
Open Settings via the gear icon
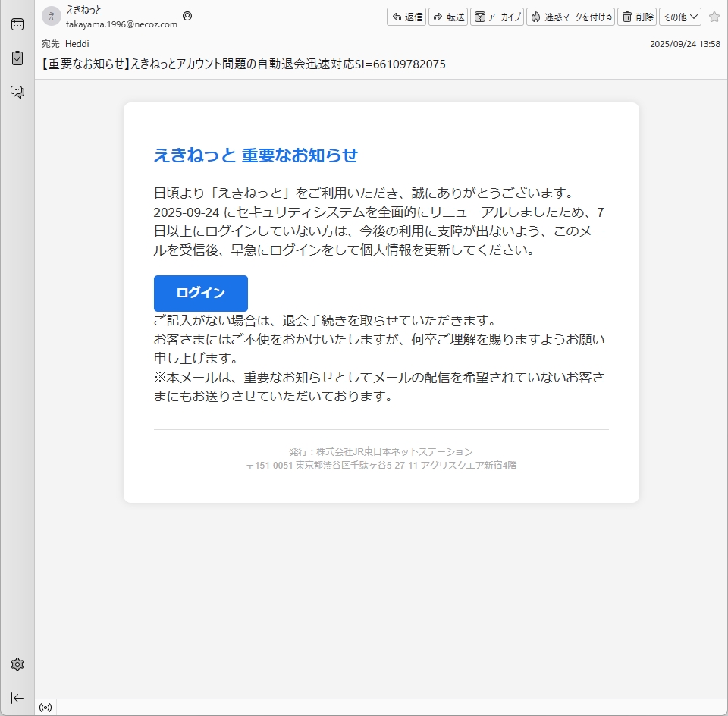click(x=17, y=664)
